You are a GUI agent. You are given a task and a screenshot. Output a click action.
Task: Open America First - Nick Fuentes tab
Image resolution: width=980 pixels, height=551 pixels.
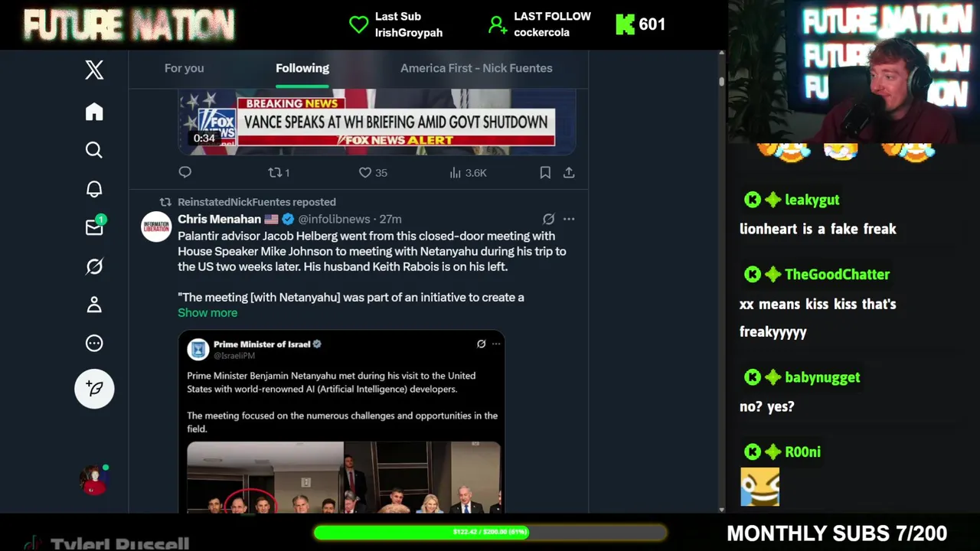click(476, 68)
